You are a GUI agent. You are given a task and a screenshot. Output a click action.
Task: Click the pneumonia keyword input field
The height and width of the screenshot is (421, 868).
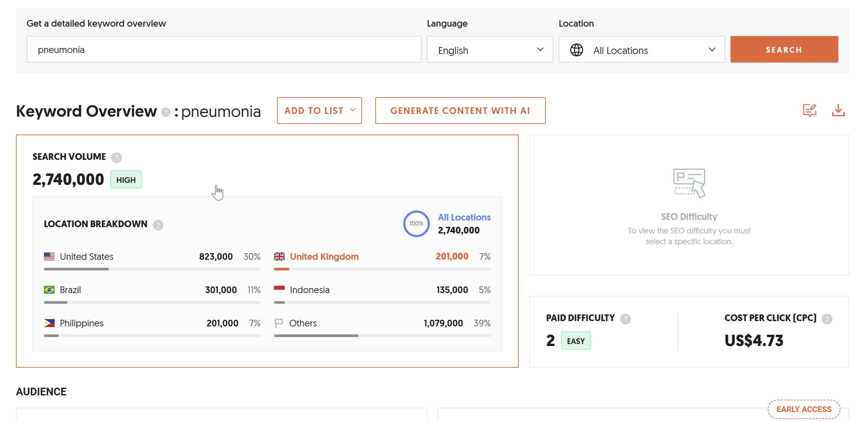[x=224, y=50]
